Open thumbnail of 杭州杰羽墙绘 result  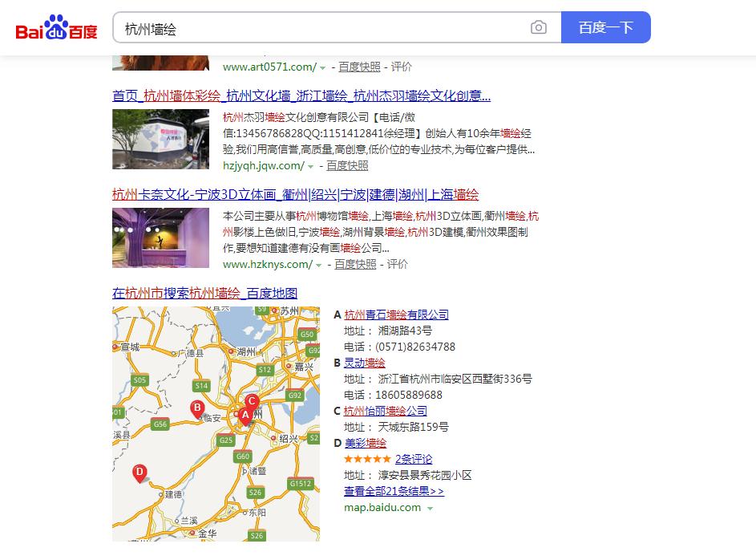(160, 139)
